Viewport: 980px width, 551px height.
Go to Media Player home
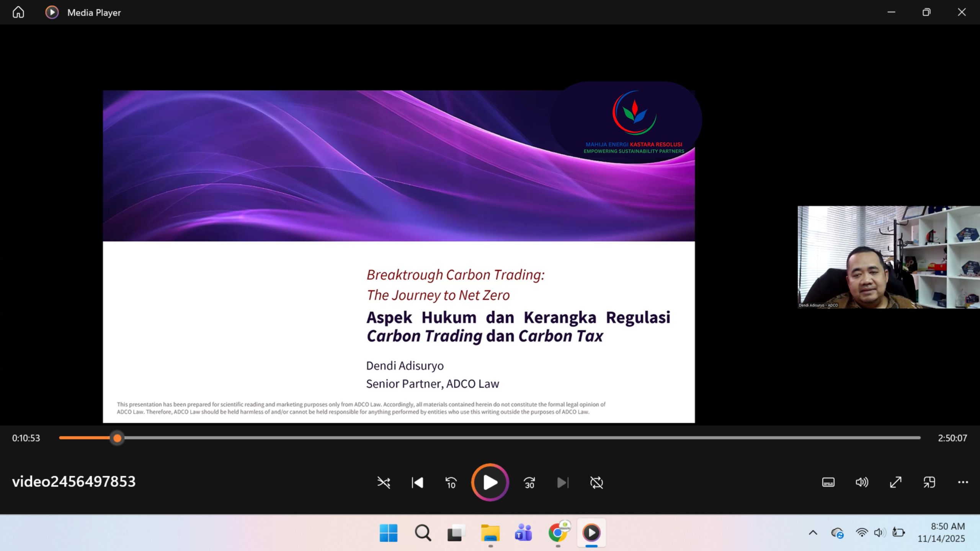click(18, 12)
